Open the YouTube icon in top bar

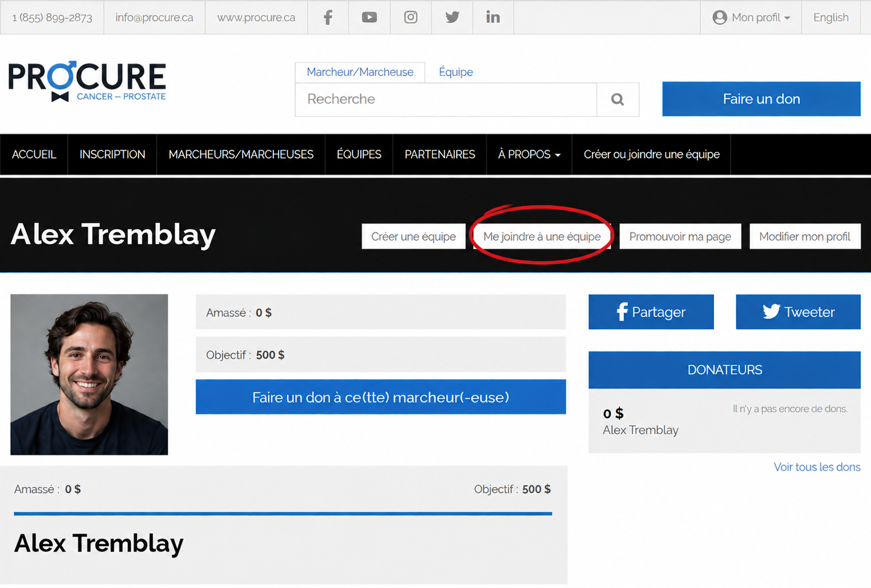coord(369,17)
